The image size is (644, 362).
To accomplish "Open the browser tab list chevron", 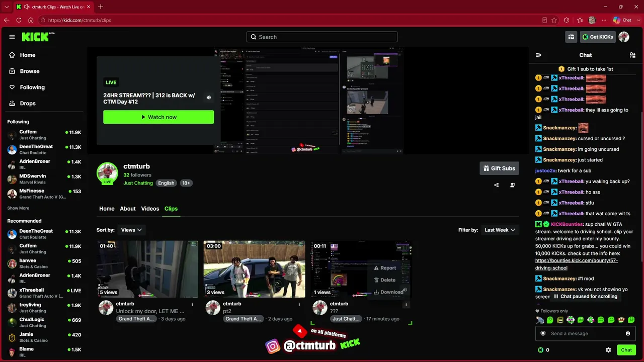I will [x=7, y=7].
